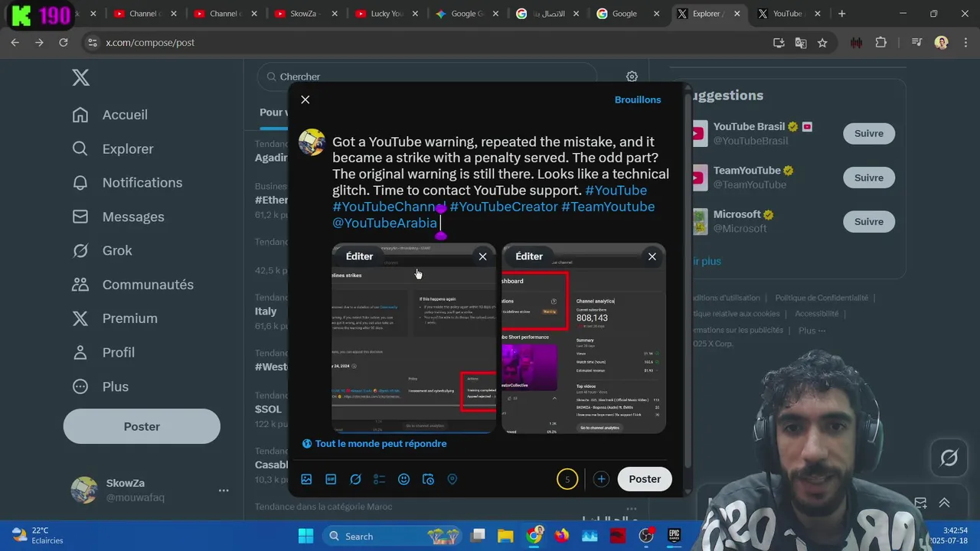Open Grok in sidebar
This screenshot has width=980, height=551.
102,250
